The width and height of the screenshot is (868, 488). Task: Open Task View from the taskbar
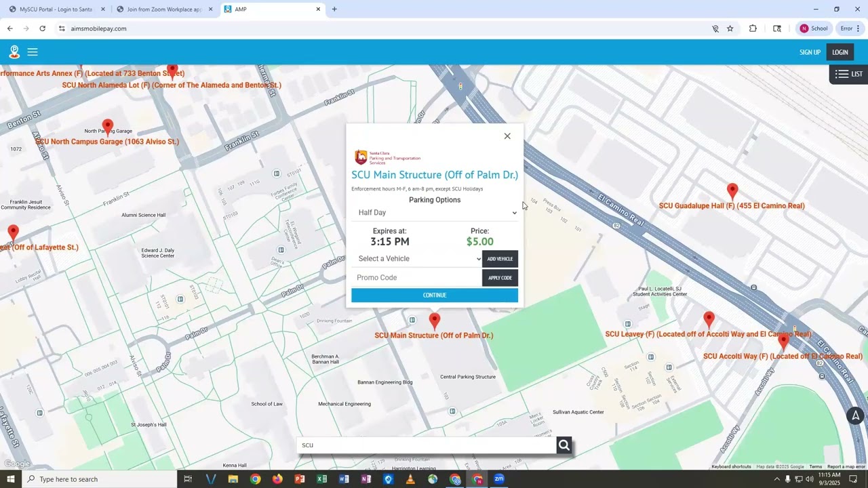coord(188,479)
